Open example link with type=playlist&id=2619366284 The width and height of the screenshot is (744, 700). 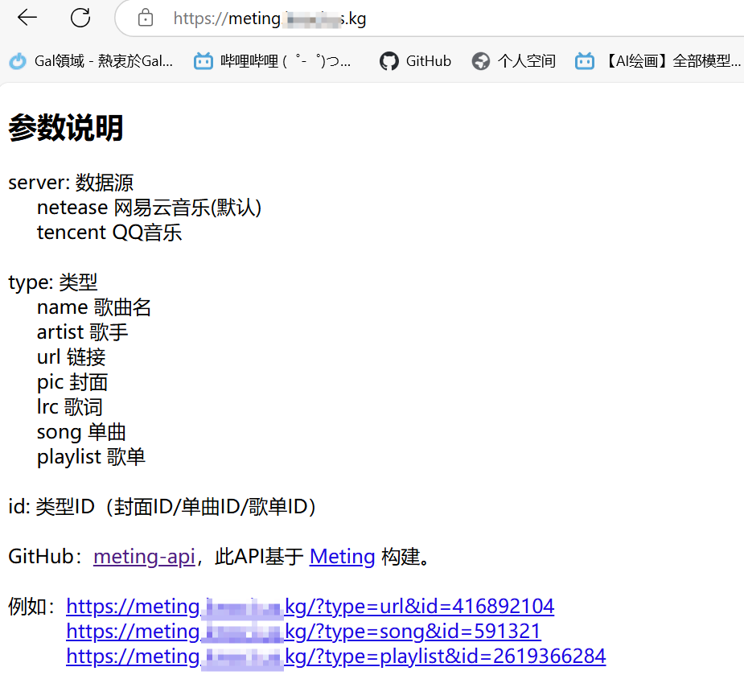coord(336,657)
